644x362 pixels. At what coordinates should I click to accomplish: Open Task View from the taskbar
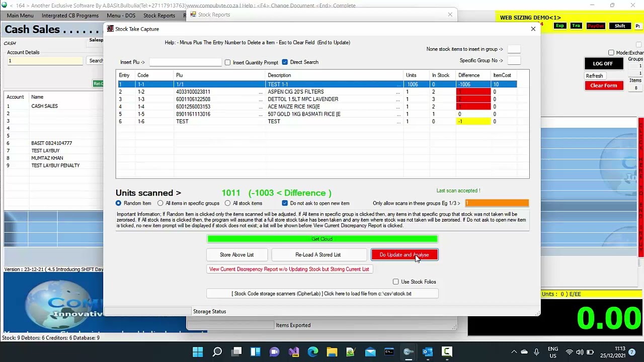(236, 351)
